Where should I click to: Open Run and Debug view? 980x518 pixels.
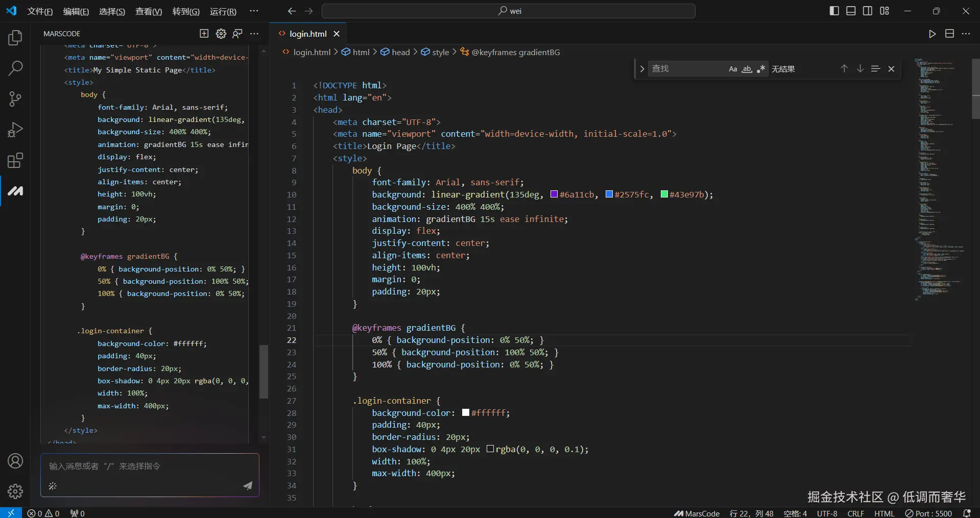pyautogui.click(x=15, y=130)
